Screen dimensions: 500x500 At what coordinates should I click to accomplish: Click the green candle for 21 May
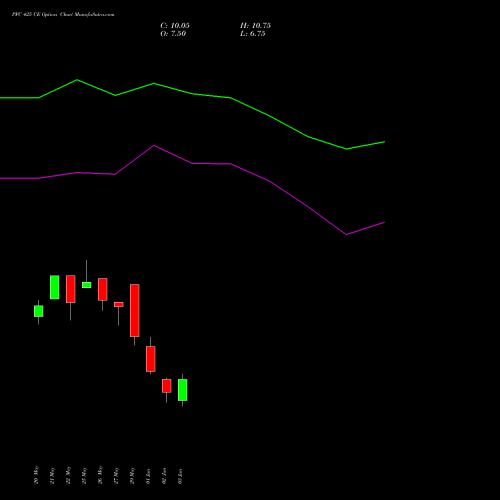(55, 287)
